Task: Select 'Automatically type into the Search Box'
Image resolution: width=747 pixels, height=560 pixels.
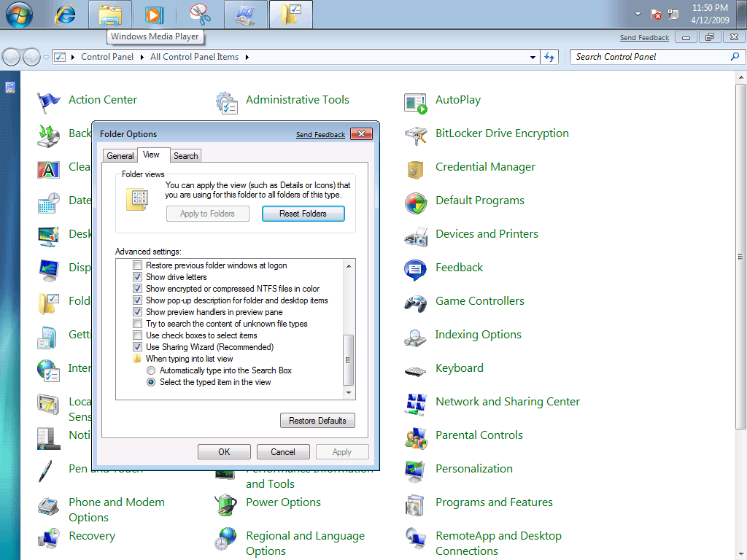Action: pyautogui.click(x=151, y=370)
